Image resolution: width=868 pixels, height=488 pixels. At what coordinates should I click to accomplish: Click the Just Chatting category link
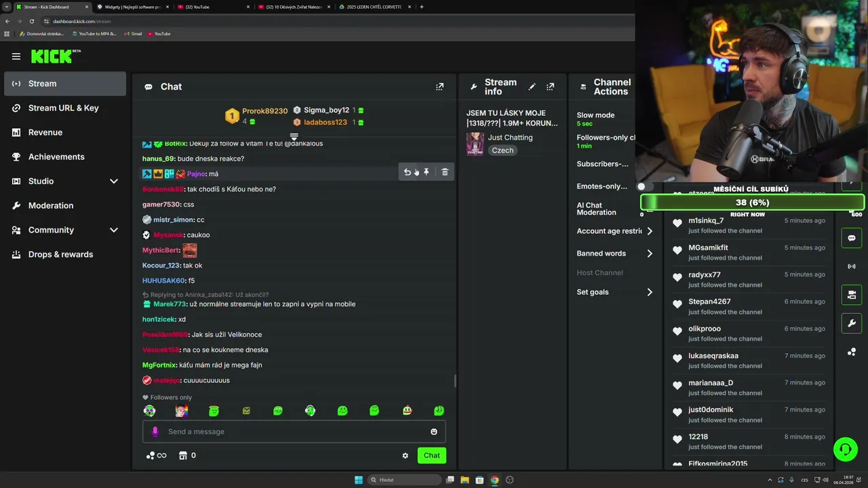[x=510, y=138]
